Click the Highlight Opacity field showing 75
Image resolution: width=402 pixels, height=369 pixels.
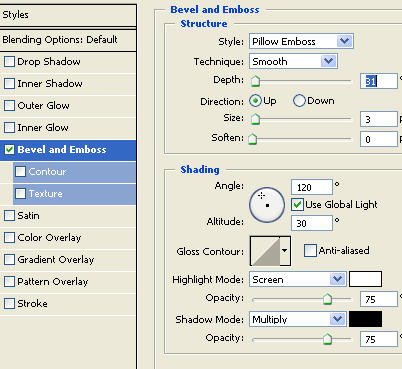pos(379,299)
